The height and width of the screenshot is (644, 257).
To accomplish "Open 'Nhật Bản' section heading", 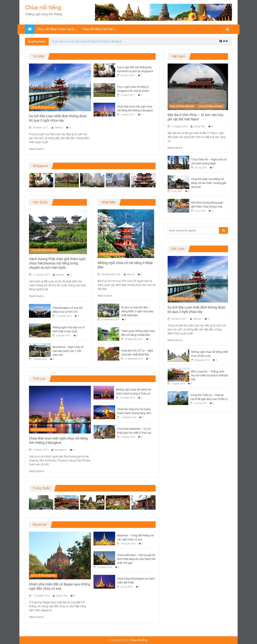I will point(108,202).
